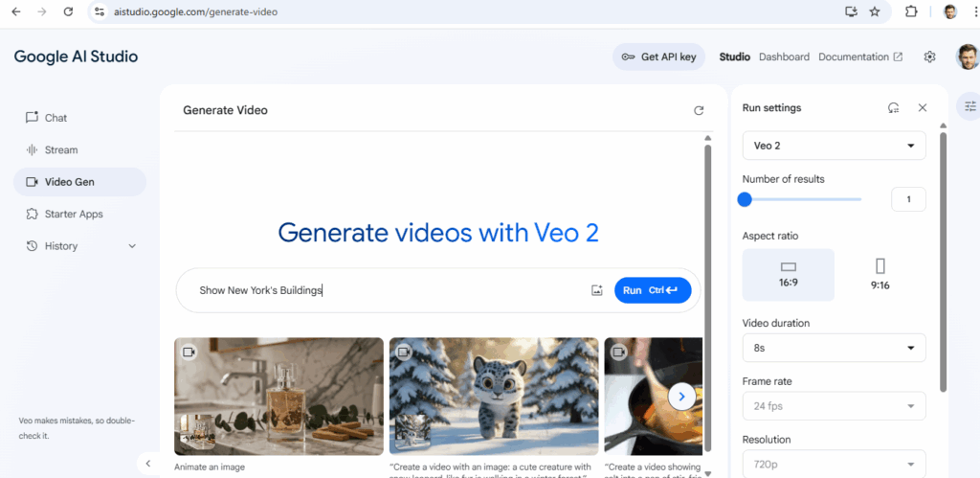Bookmark this page with star icon
This screenshot has width=980, height=478.
(875, 11)
